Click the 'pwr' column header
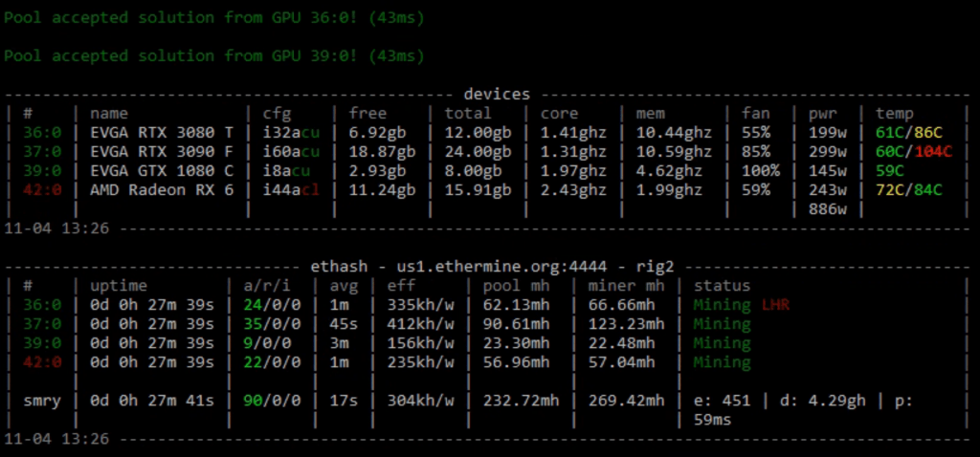The width and height of the screenshot is (980, 457). pos(822,115)
